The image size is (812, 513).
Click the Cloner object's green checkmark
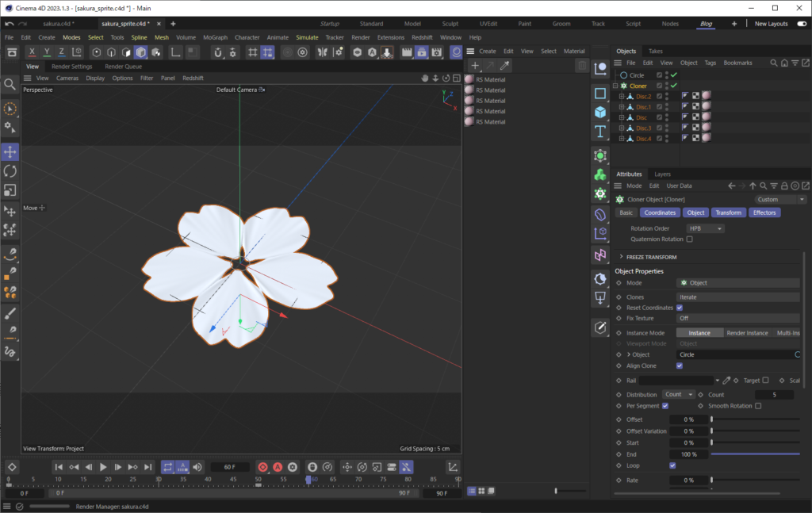[674, 86]
